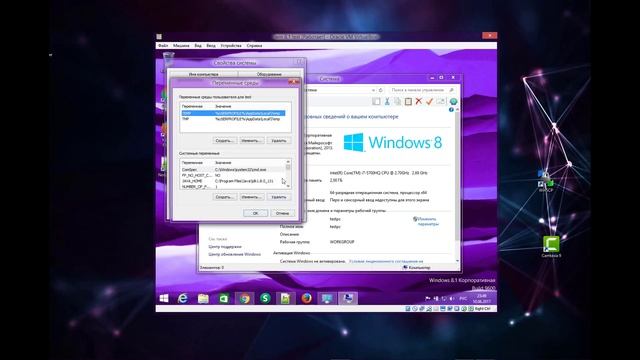Select the highlighted TEMP user variable row
This screenshot has width=640, height=360.
pyautogui.click(x=233, y=113)
